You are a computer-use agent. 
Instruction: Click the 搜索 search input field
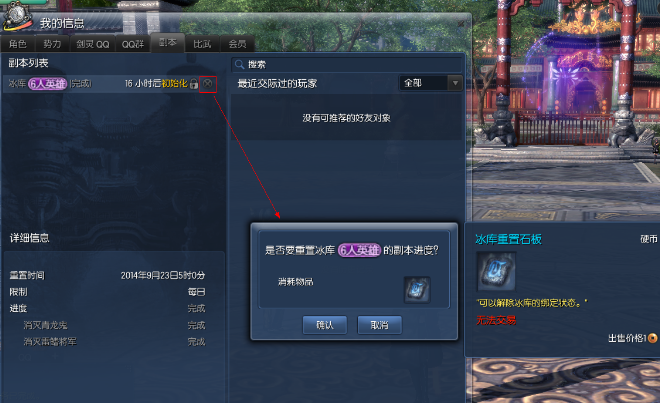[347, 64]
